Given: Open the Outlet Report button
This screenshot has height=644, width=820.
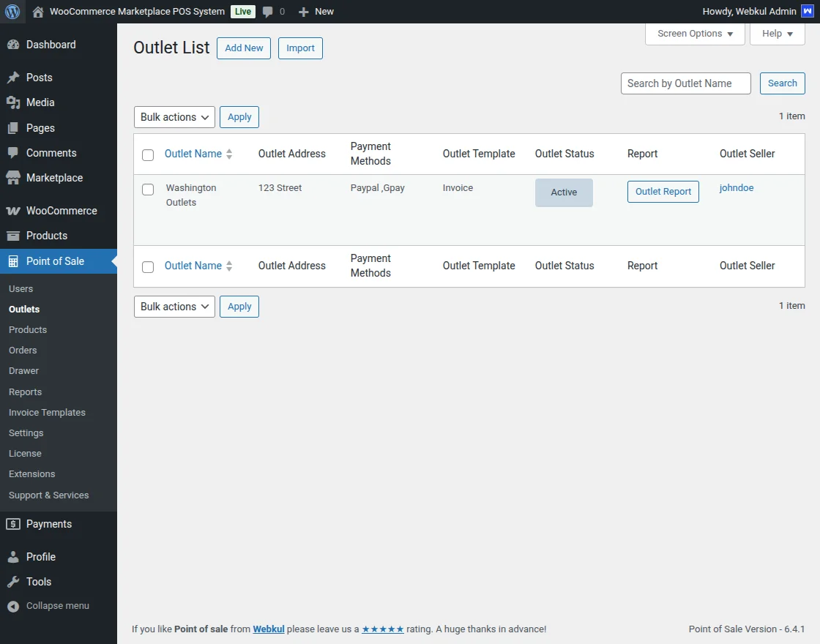Looking at the screenshot, I should tap(663, 192).
